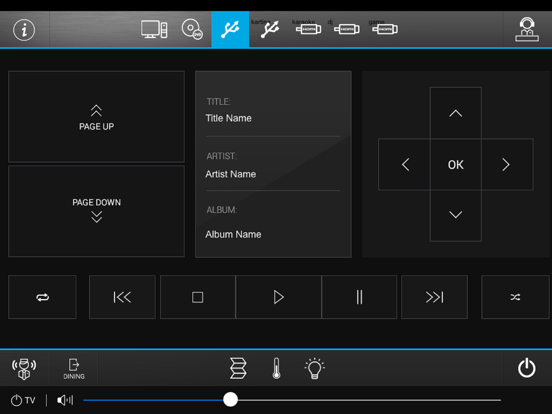Select the highlighted blue USB source
The image size is (552, 414).
click(x=230, y=29)
